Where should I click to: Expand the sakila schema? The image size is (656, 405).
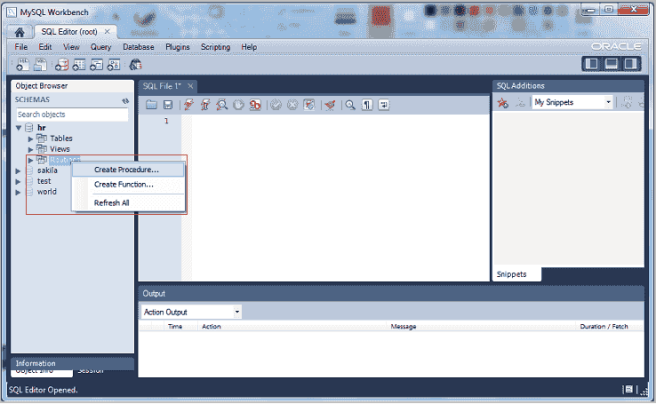coord(18,171)
